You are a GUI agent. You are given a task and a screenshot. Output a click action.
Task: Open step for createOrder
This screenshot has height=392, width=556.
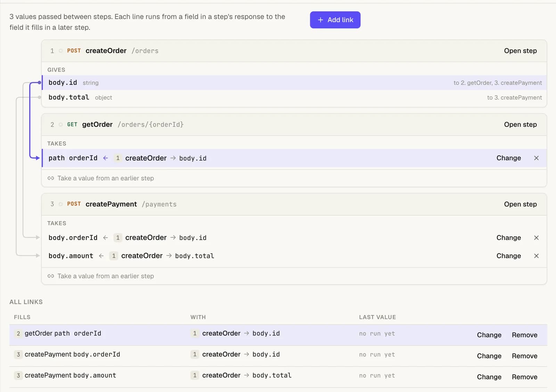click(x=520, y=51)
